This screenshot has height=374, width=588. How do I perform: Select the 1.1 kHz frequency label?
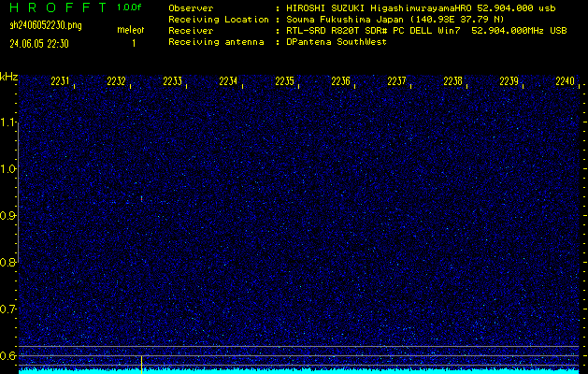(x=9, y=122)
